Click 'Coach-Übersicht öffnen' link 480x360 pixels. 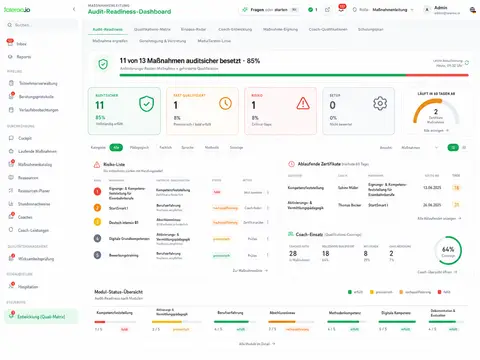click(437, 272)
